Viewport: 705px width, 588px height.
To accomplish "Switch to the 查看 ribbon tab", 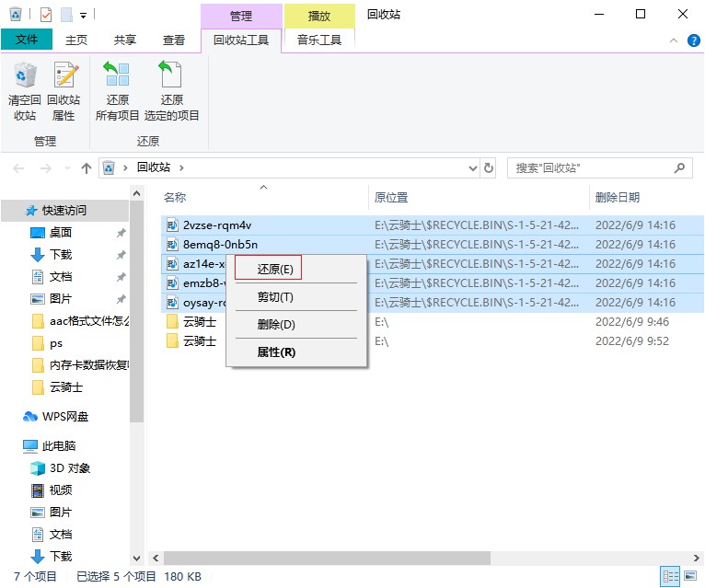I will pos(174,40).
